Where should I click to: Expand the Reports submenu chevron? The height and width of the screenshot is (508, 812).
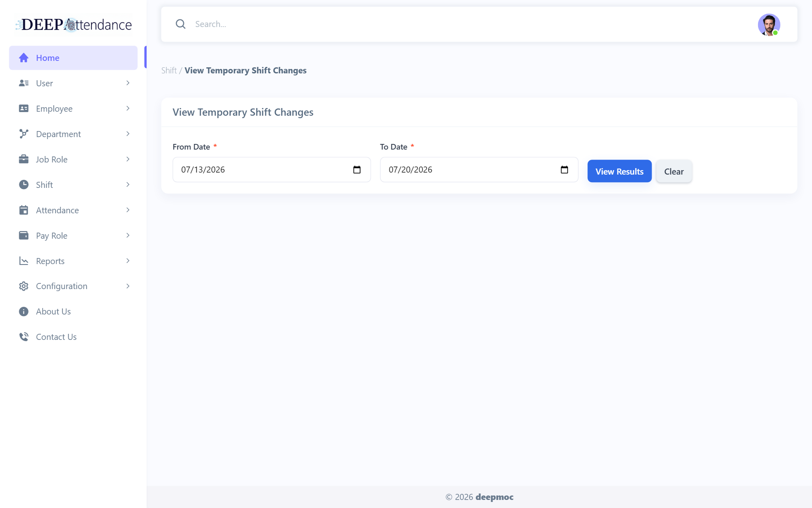pos(128,261)
